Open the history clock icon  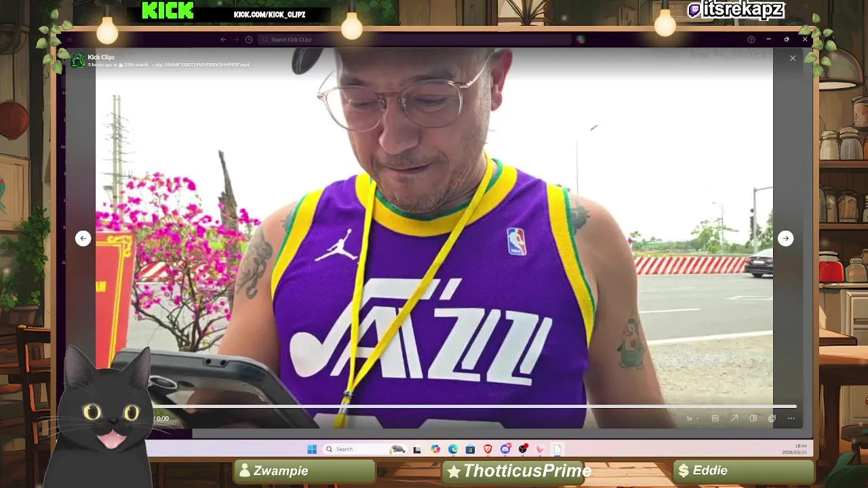tap(249, 39)
